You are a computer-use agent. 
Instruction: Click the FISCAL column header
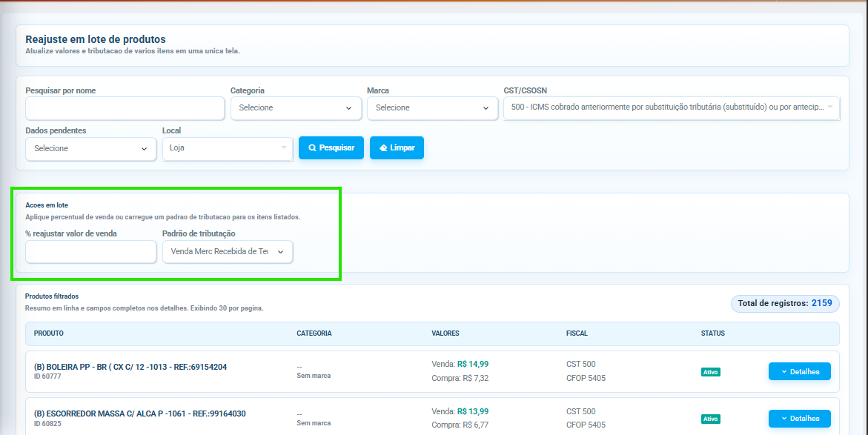(577, 333)
